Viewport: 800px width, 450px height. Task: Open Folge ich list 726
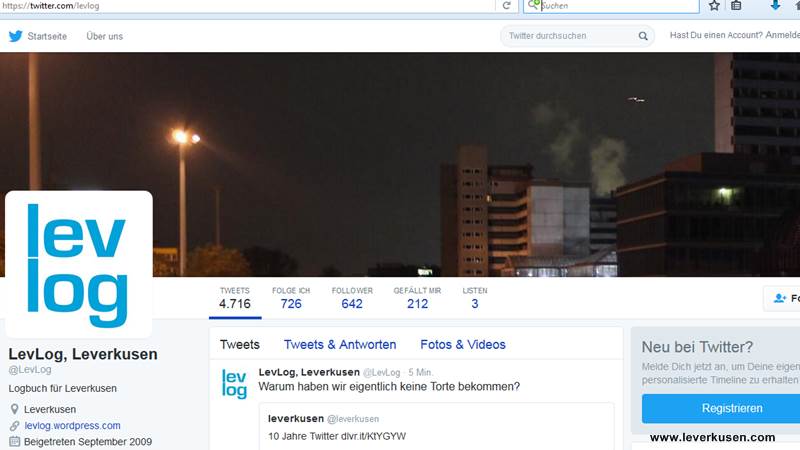[x=291, y=298]
